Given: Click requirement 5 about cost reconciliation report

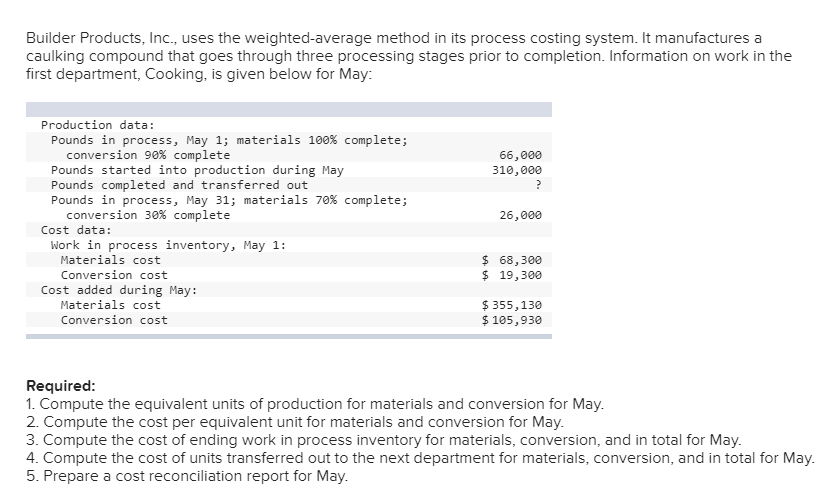Looking at the screenshot, I should point(187,476).
